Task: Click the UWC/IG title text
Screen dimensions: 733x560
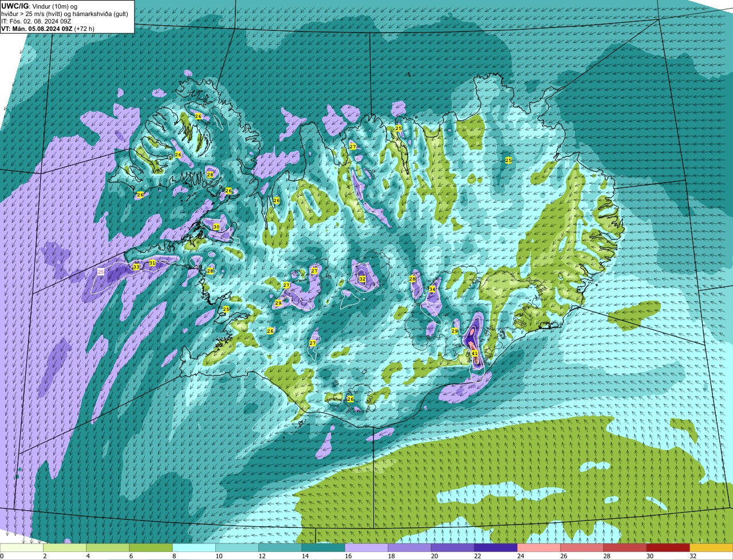Action: click(14, 6)
